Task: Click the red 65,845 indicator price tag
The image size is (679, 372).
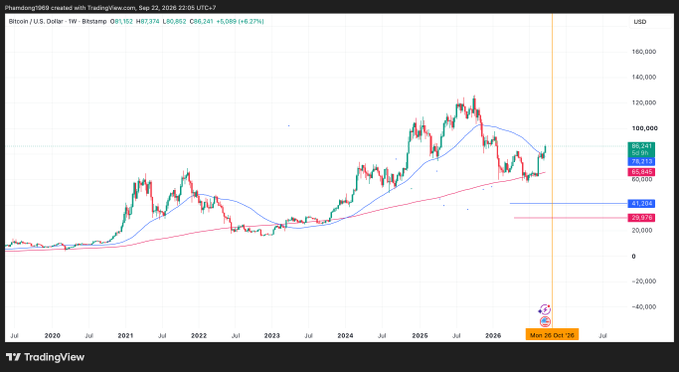Action: (x=641, y=172)
